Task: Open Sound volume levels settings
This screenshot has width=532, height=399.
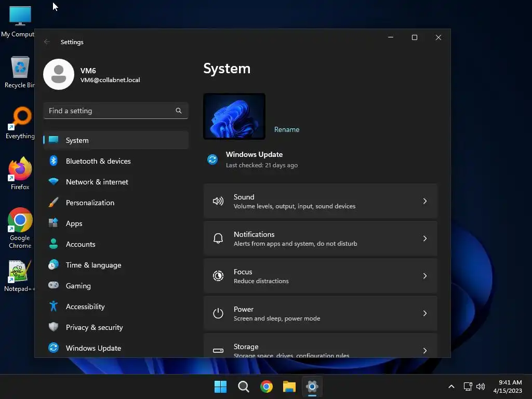Action: coord(320,201)
